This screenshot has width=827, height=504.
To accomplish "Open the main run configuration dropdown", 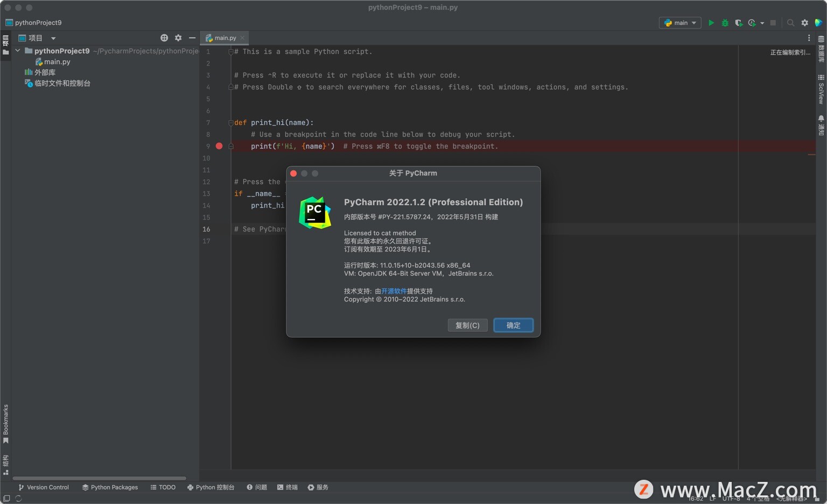I will point(680,23).
